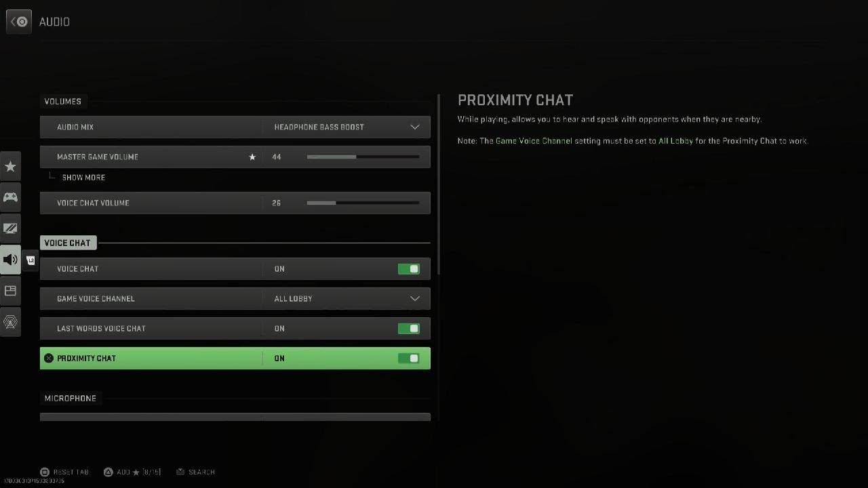868x488 pixels.
Task: Open the Favorites star sidebar tab
Action: [10, 166]
